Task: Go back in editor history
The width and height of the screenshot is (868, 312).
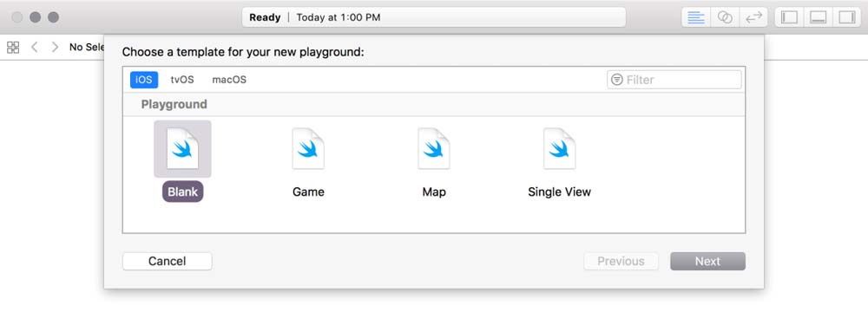Action: pyautogui.click(x=35, y=47)
